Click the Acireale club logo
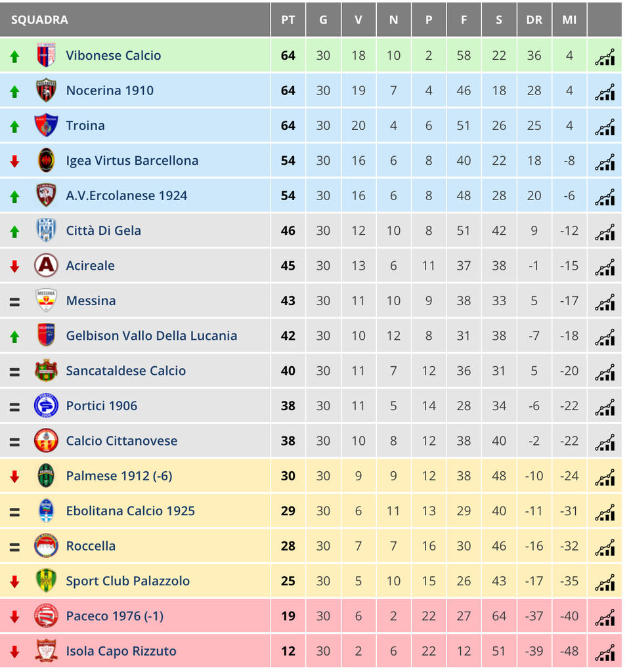 click(x=46, y=266)
